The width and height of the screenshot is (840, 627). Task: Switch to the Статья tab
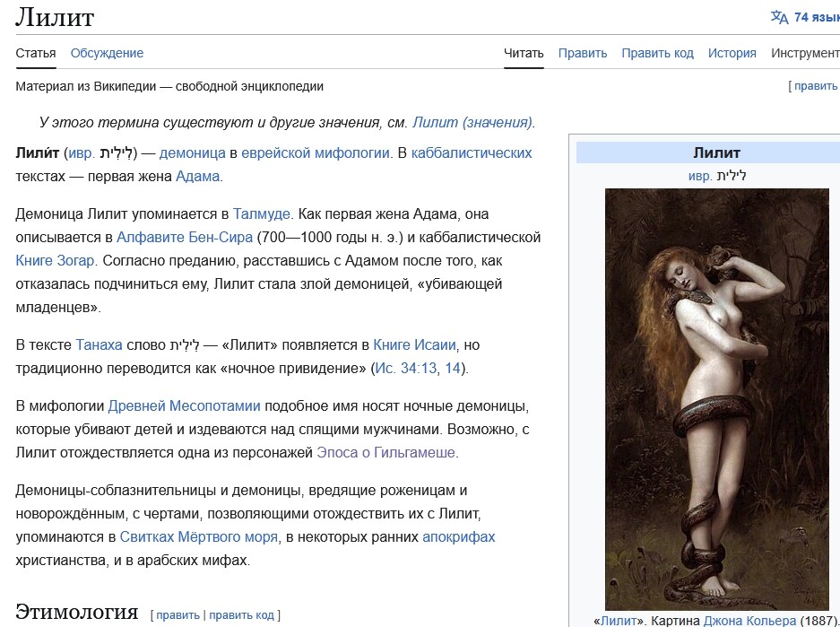click(35, 53)
